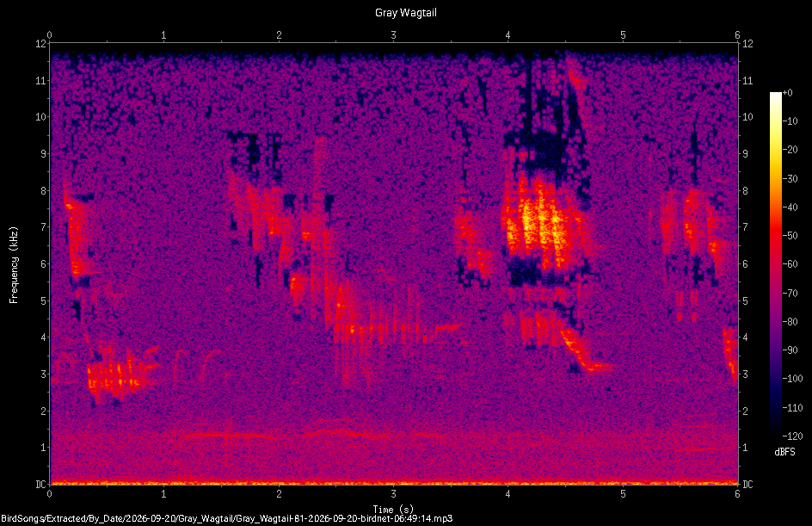Viewport: 812px width, 526px height.
Task: Click the bright DC noise band along the bottom
Action: (x=394, y=482)
